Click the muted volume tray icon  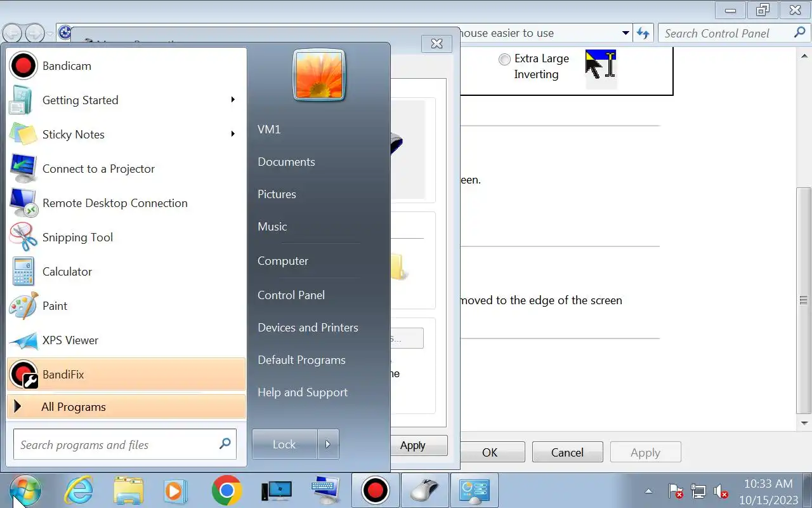pos(721,491)
